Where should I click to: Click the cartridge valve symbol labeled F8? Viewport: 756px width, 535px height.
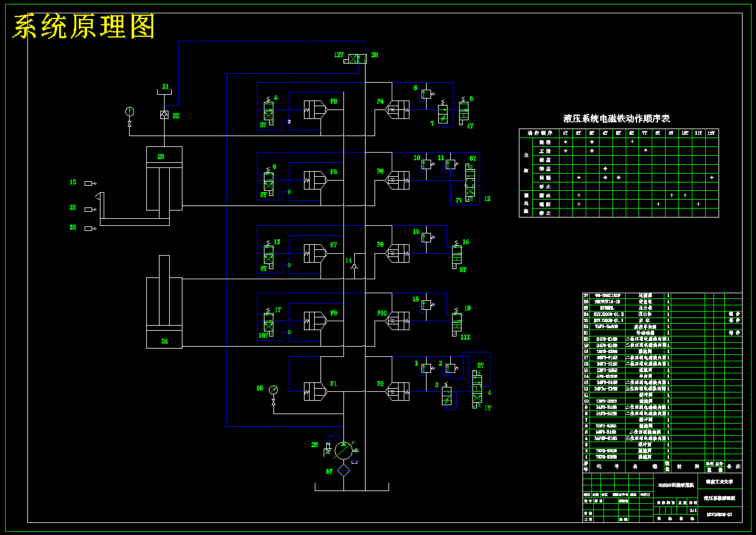point(398,253)
